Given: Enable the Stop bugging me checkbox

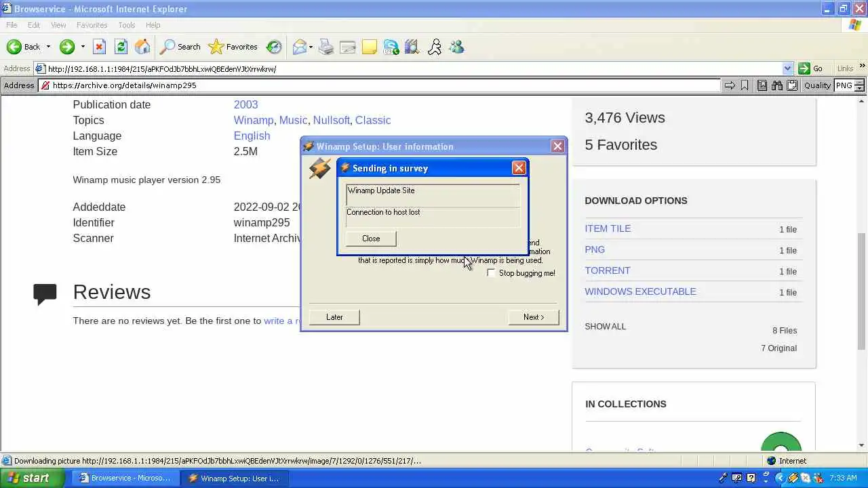Looking at the screenshot, I should tap(491, 273).
